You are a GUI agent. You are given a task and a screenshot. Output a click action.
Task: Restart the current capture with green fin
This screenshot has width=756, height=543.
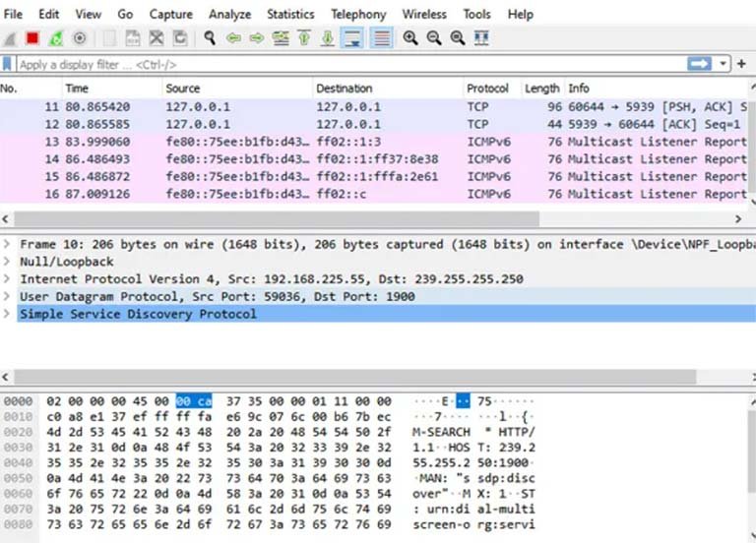(56, 38)
